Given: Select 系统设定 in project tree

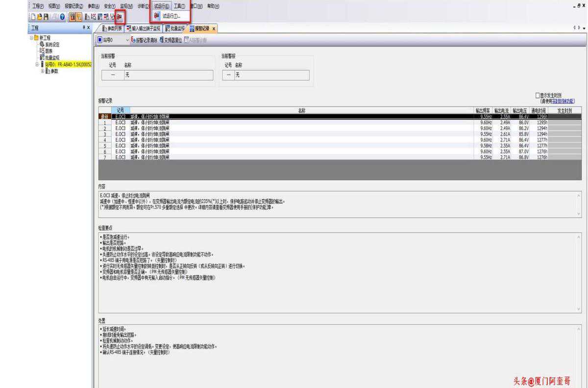Looking at the screenshot, I should (52, 44).
